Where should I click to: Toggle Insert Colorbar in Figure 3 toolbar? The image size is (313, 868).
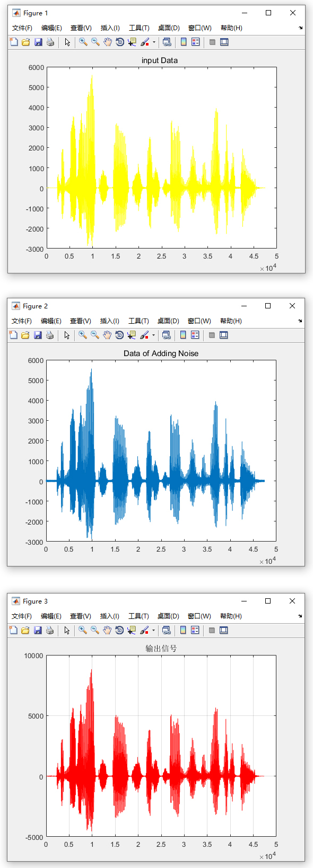(183, 630)
